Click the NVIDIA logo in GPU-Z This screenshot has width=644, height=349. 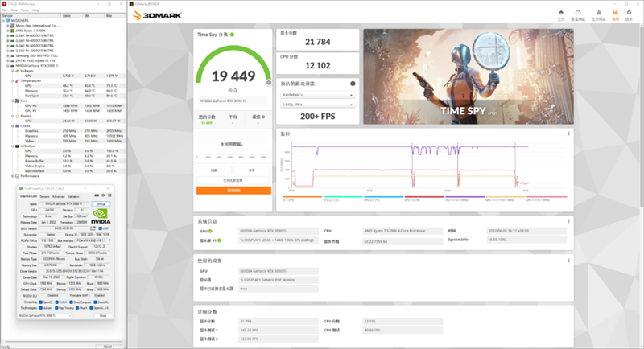point(101,216)
